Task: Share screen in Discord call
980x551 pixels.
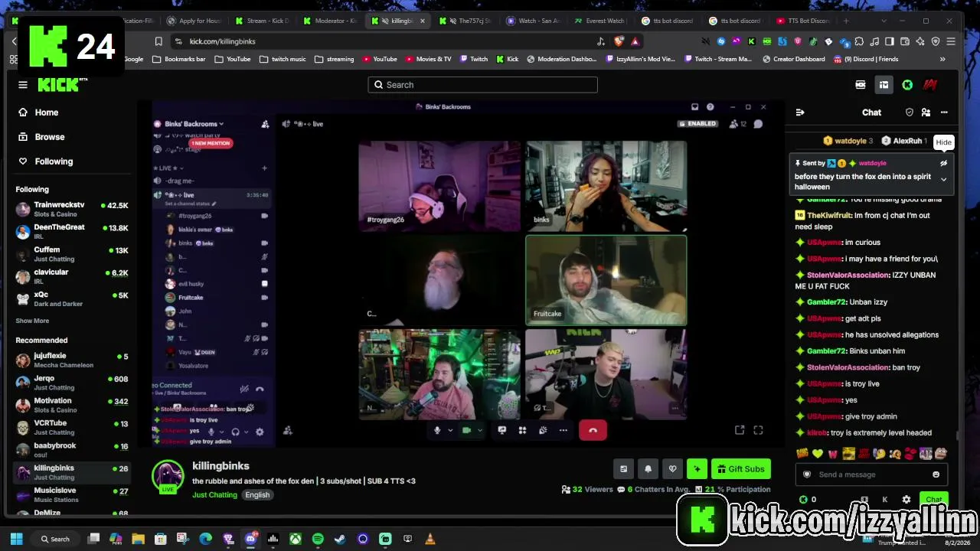Action: [502, 430]
